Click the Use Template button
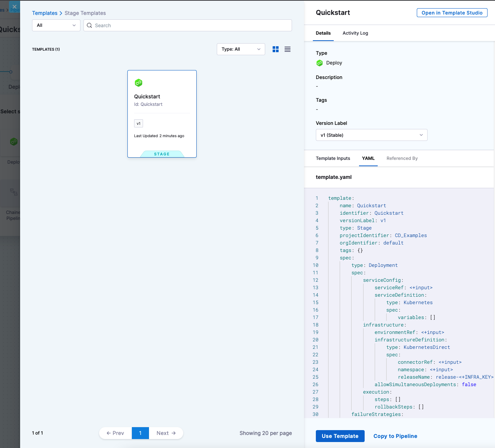This screenshot has width=495, height=448. 340,436
